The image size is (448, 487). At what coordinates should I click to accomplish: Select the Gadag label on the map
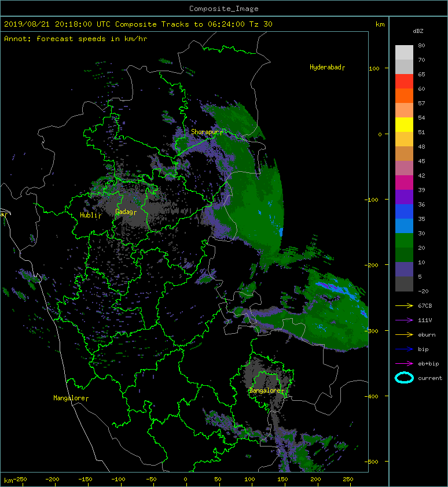tap(126, 212)
